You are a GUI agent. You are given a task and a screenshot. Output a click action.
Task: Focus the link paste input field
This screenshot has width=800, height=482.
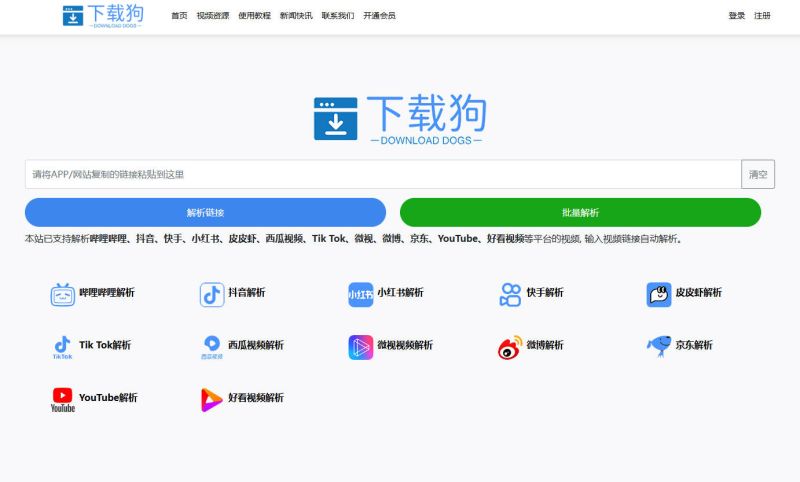click(x=383, y=174)
